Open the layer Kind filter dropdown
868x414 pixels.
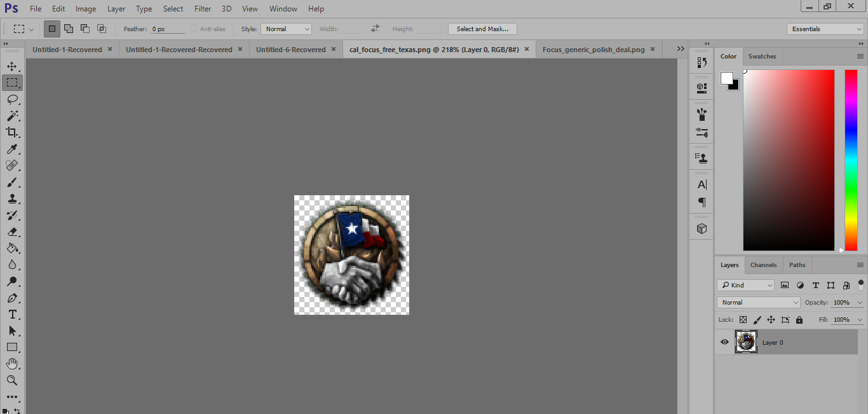(746, 285)
